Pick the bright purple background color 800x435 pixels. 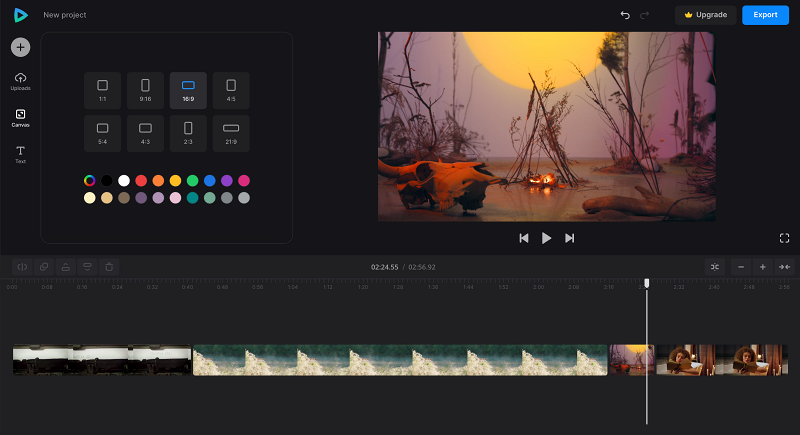tap(227, 181)
